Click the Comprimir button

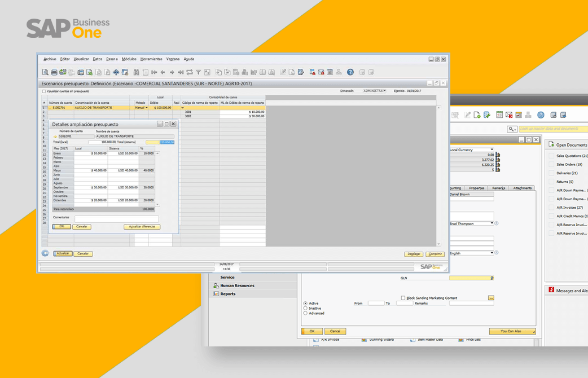pyautogui.click(x=435, y=254)
